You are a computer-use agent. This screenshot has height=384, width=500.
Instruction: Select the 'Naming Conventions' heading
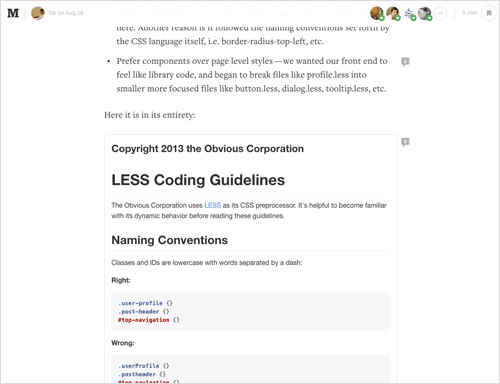coord(169,240)
